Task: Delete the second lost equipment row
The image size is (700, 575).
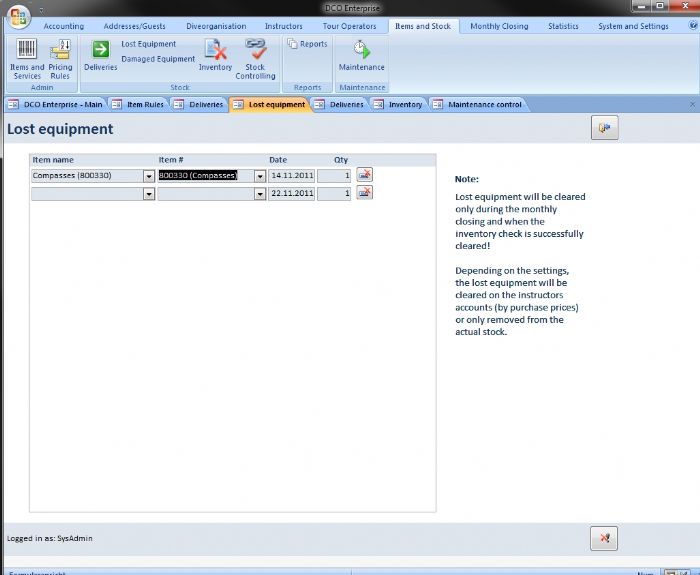Action: click(x=364, y=193)
